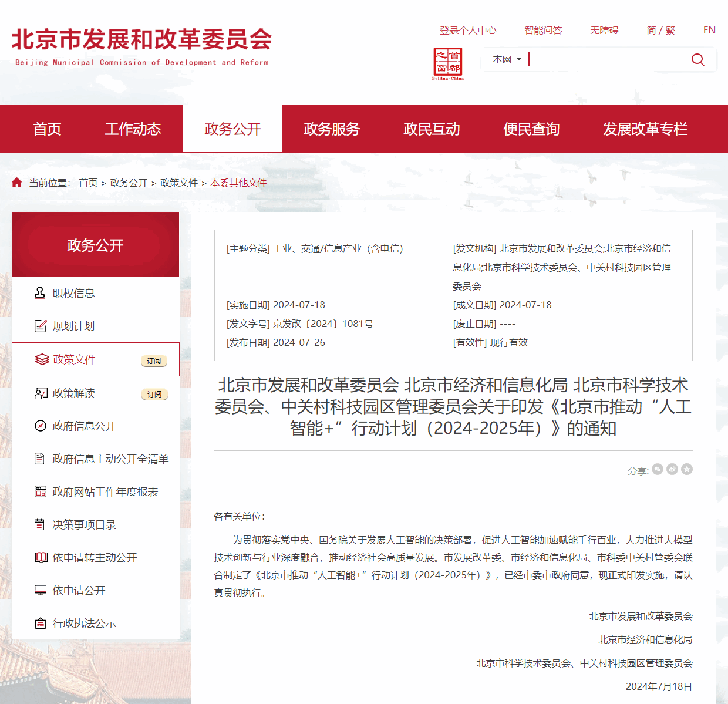This screenshot has height=704, width=728.
Task: Go to 政策文件 in the breadcrumb
Action: click(x=179, y=183)
